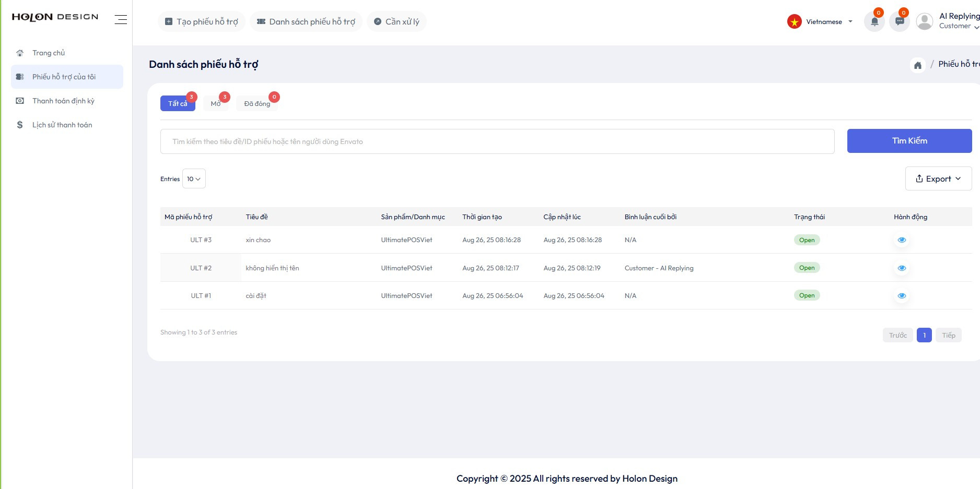Click the home breadcrumb icon
980x489 pixels.
(917, 65)
